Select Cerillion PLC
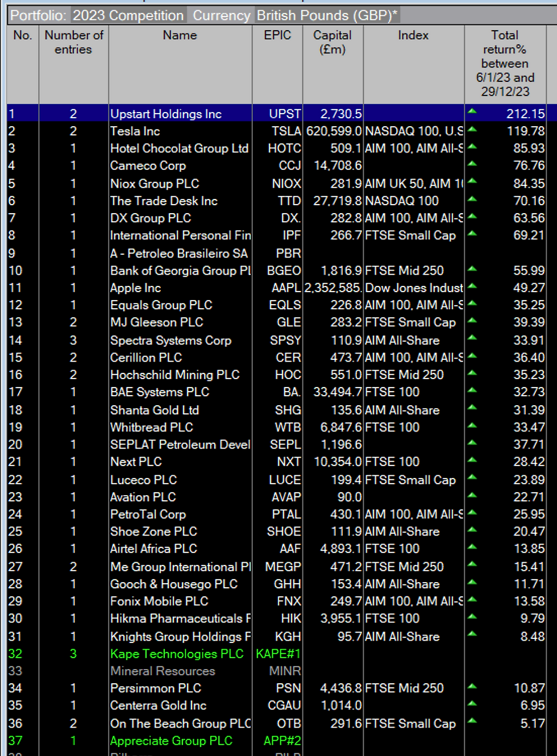 click(146, 358)
